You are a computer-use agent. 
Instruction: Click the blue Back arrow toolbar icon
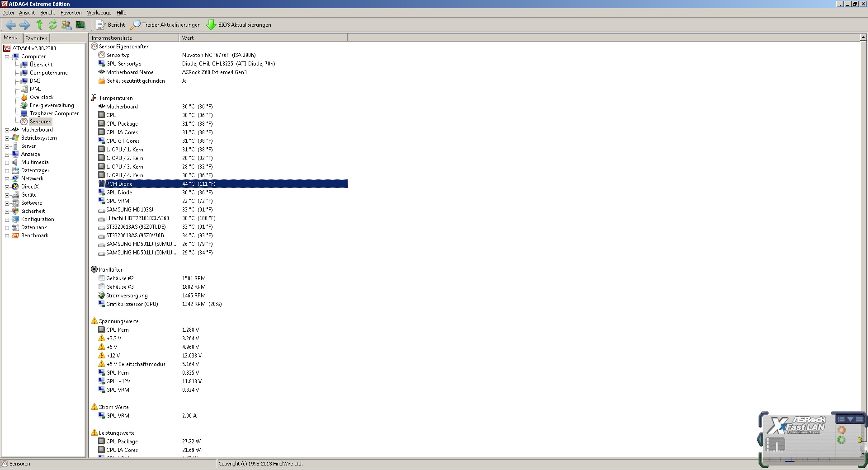tap(11, 25)
